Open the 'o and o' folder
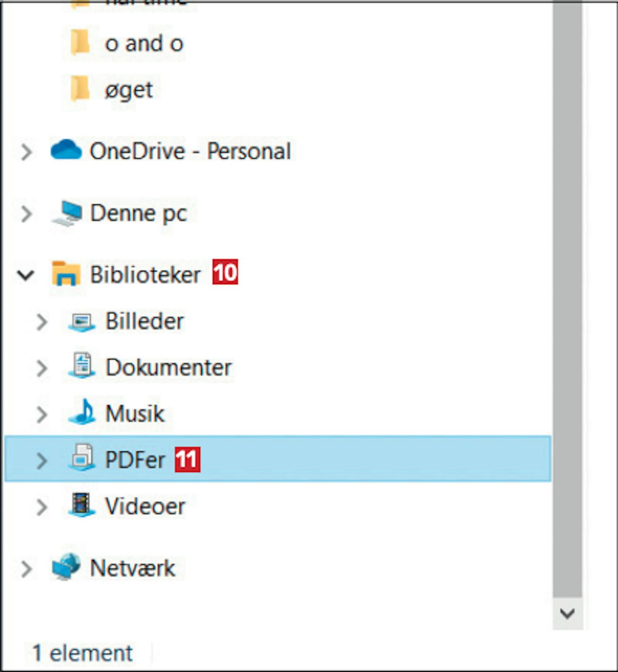 (143, 43)
